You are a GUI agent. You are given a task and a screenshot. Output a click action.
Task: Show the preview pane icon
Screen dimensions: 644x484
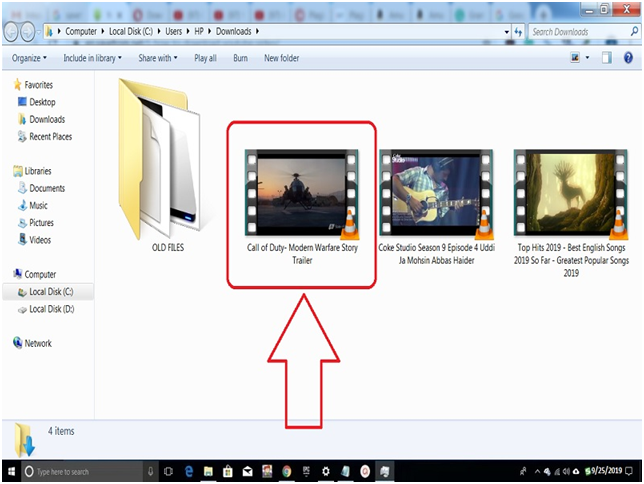[607, 58]
